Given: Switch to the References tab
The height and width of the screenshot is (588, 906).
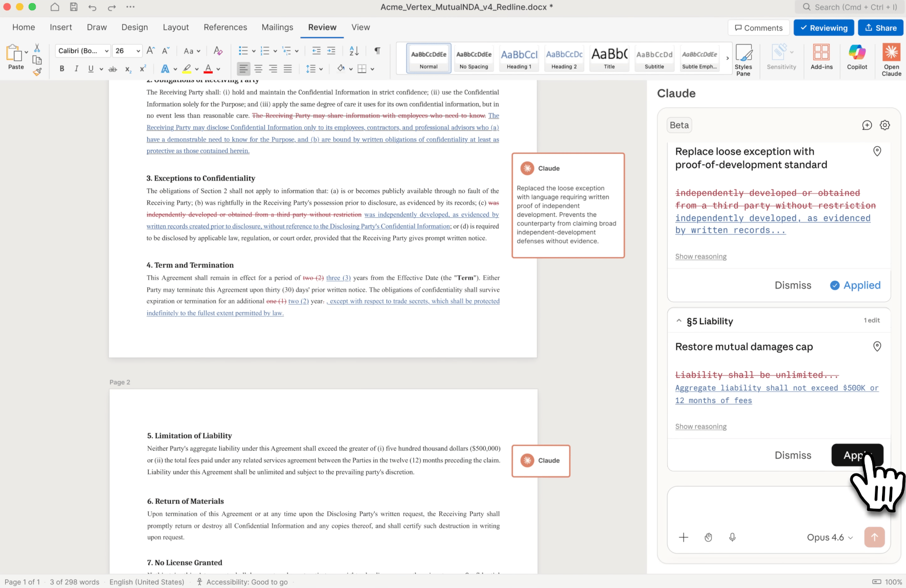Looking at the screenshot, I should [225, 27].
